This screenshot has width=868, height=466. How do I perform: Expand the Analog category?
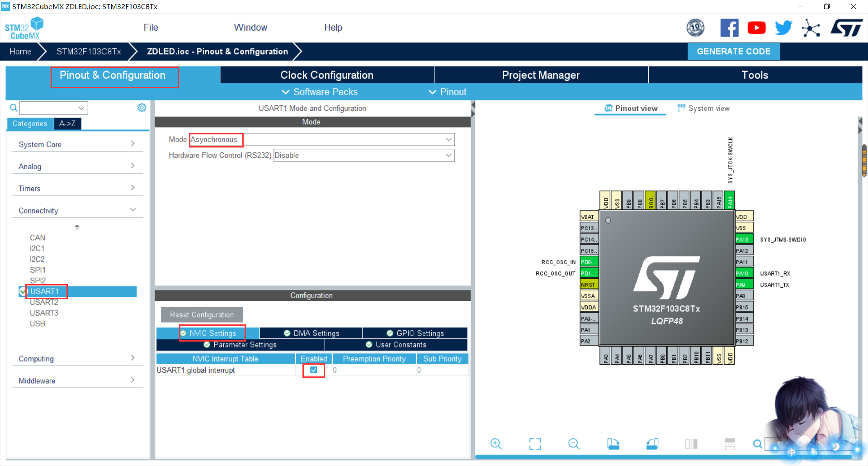(x=77, y=166)
